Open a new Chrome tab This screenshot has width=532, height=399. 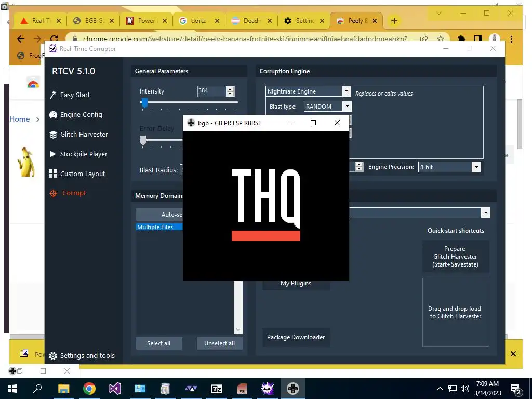(394, 21)
